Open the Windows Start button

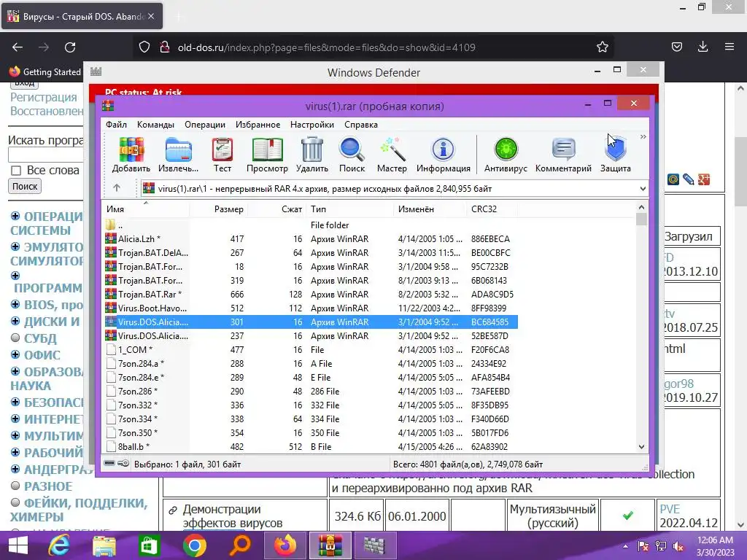coord(18,545)
